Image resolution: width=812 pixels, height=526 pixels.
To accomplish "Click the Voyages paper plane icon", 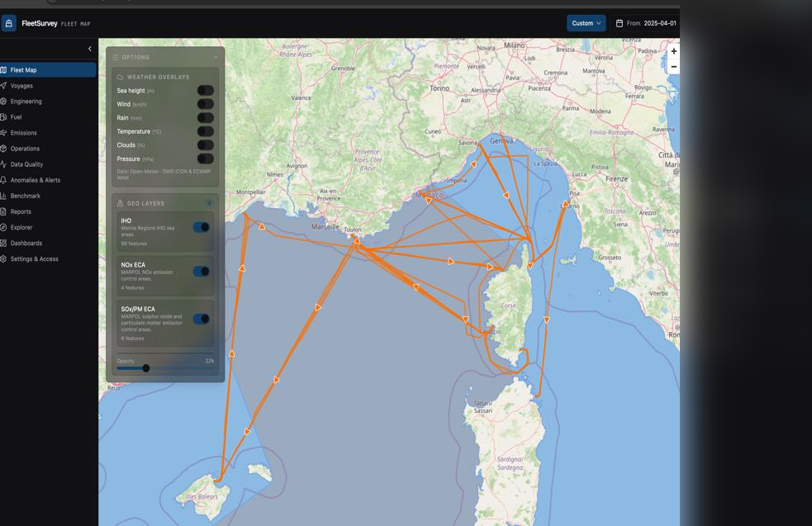I will (3, 85).
